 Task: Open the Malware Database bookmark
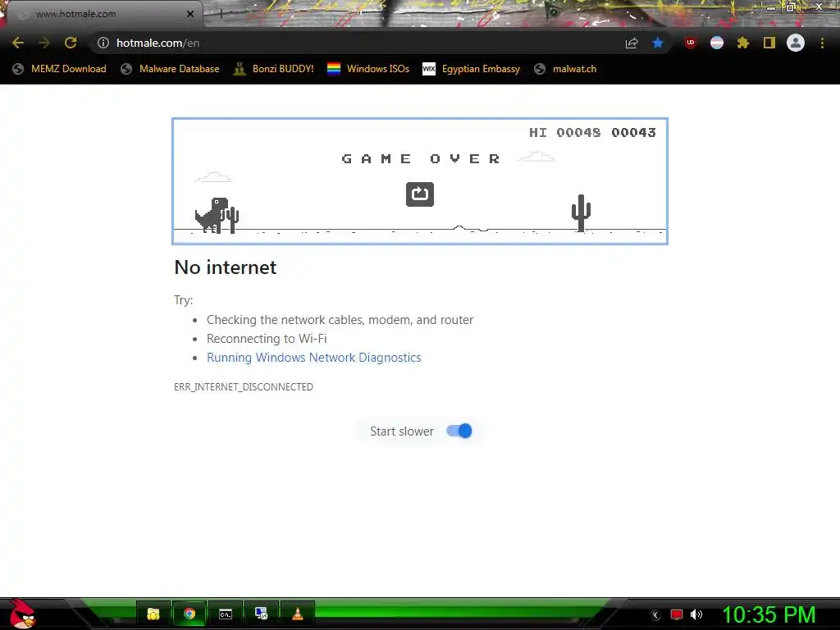(171, 69)
